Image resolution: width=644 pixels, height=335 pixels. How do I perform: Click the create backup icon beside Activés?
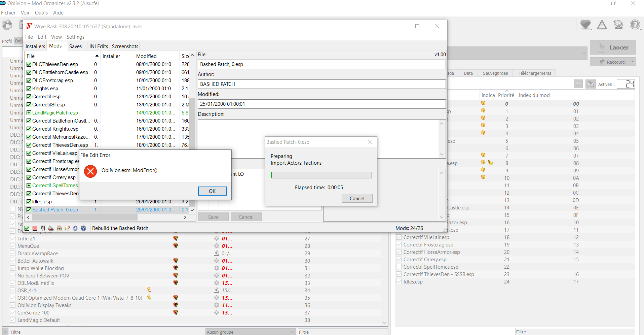coord(591,84)
